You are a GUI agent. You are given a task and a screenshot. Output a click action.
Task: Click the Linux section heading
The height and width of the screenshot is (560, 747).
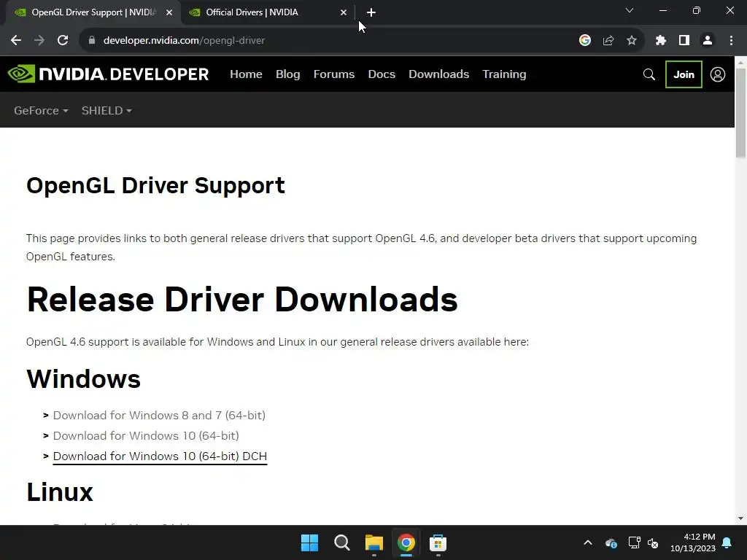click(x=60, y=492)
